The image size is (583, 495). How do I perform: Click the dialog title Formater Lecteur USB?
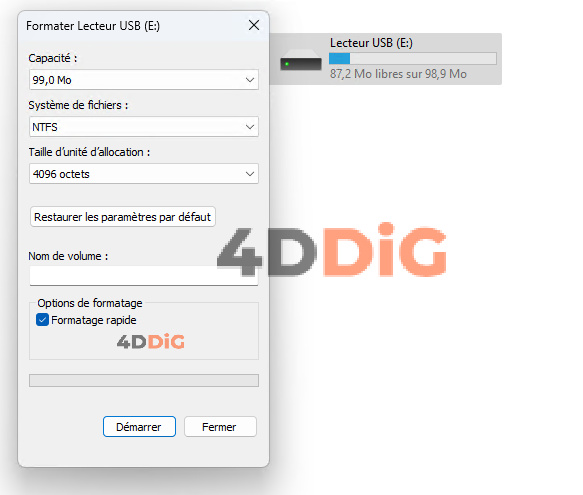93,26
